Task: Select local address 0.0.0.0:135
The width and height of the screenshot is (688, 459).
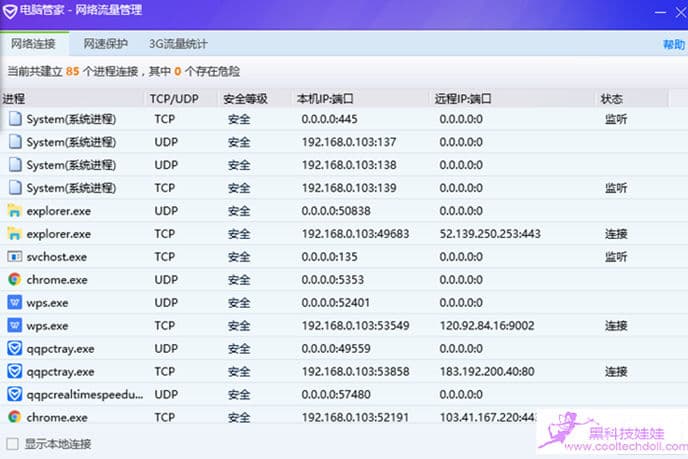Action: (x=329, y=257)
